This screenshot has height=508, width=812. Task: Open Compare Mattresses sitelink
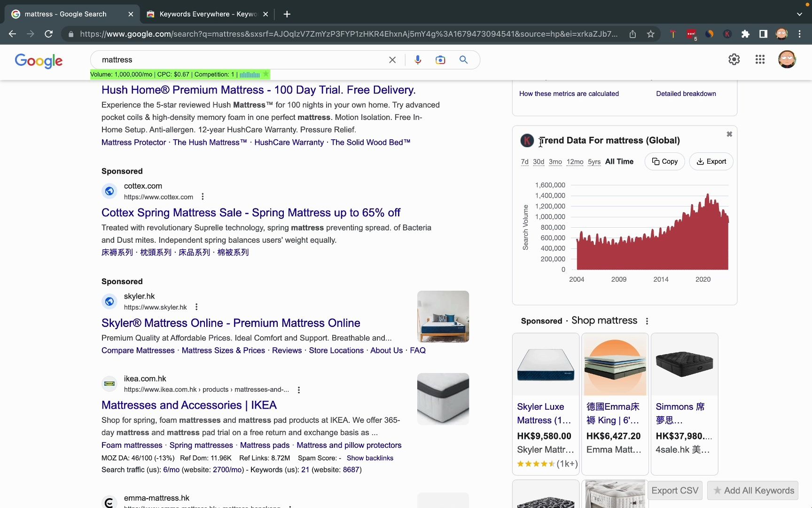(138, 350)
